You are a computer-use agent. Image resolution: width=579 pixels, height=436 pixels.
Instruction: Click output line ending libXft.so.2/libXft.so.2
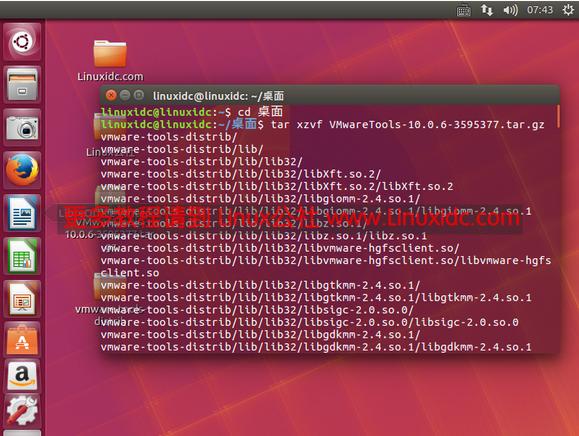pyautogui.click(x=277, y=186)
